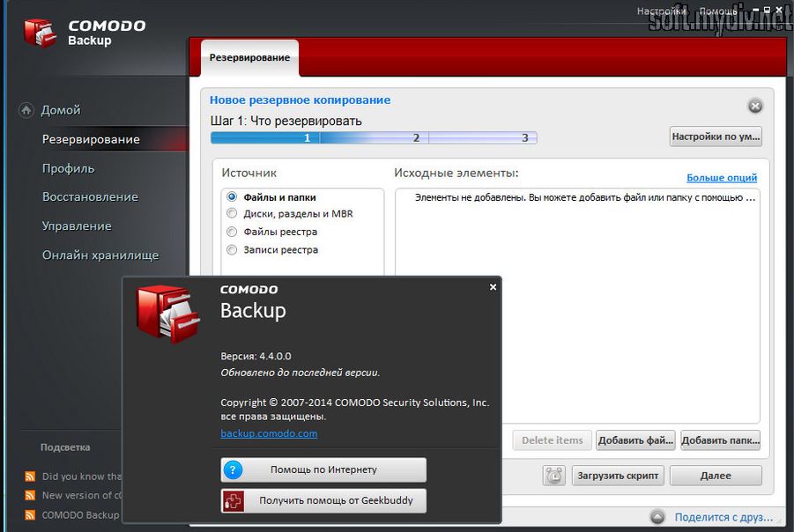Open the 'COMODO Backup' feed item
The image size is (794, 532).
tap(80, 514)
